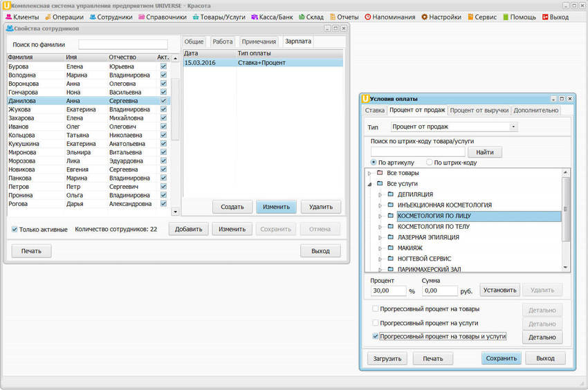Click 'Сохранить' in payment conditions window
This screenshot has width=588, height=390.
(x=501, y=358)
